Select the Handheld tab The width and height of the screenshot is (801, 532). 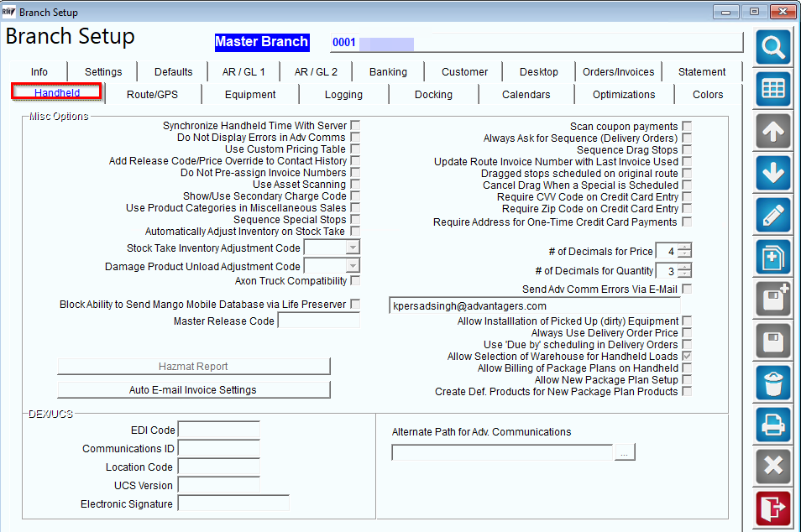[x=57, y=92]
